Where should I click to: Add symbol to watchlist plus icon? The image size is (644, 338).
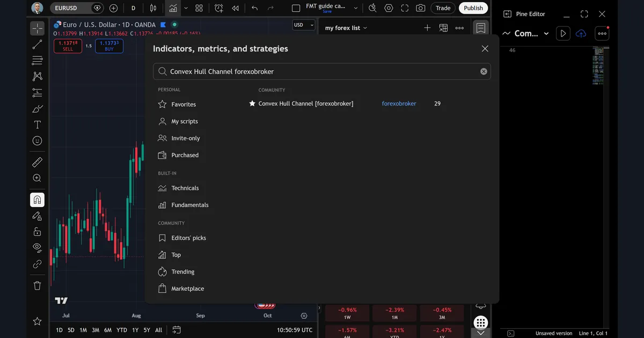[x=427, y=28]
